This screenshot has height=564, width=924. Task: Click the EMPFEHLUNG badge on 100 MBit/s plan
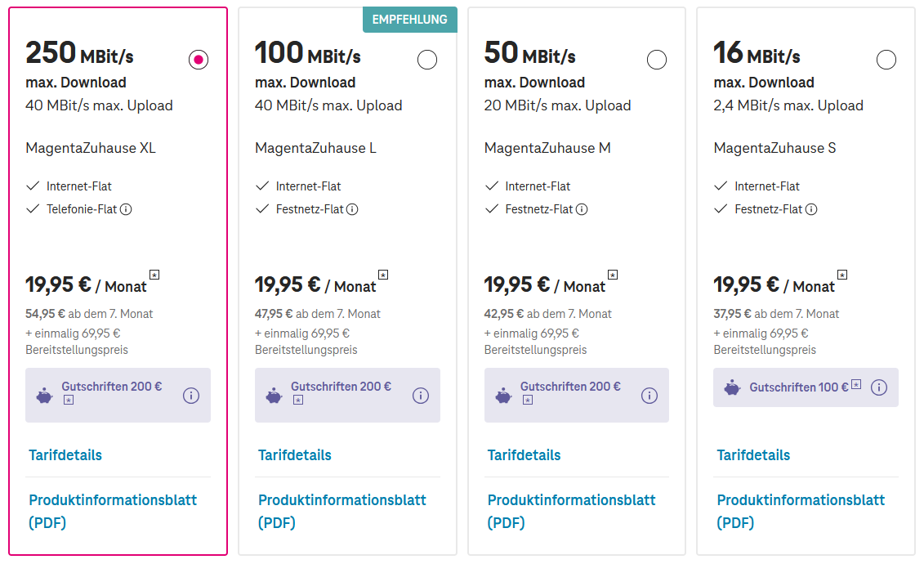[x=410, y=20]
